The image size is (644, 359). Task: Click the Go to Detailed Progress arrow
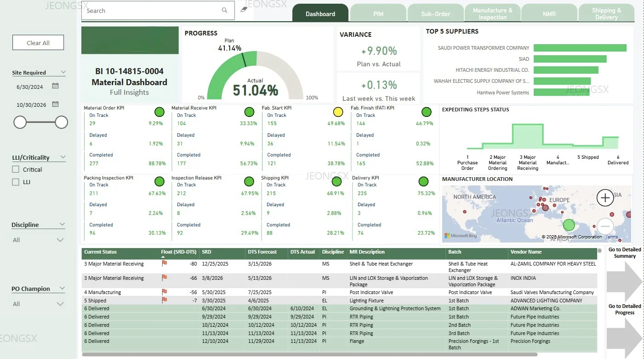[625, 337]
